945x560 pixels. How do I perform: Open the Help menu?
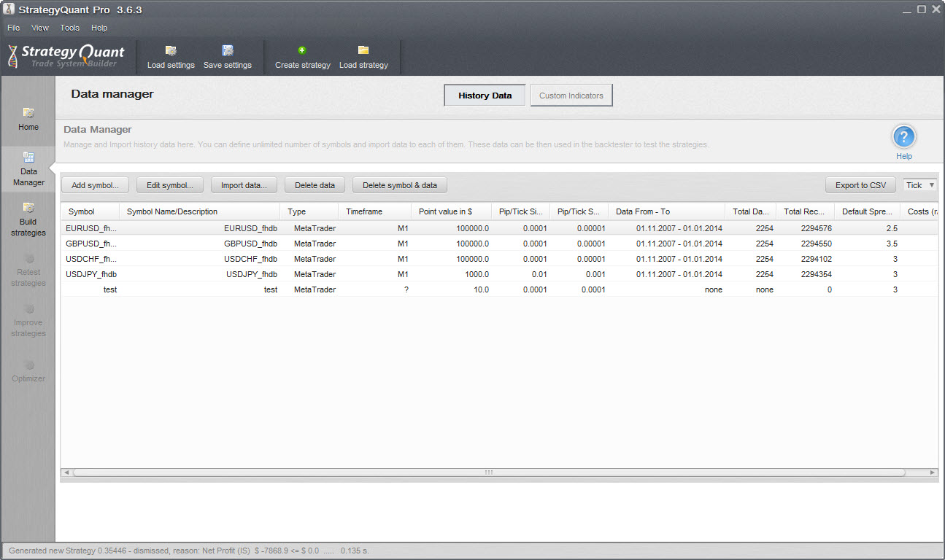click(99, 28)
